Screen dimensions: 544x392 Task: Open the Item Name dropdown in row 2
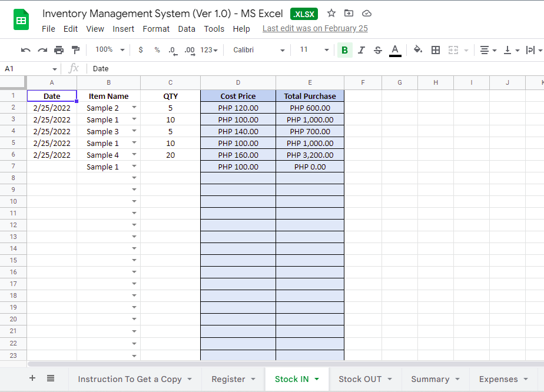pos(134,108)
